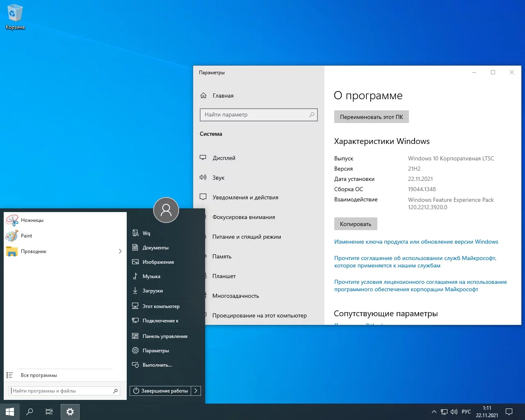Click the user account avatar picture
Screen dimensions: 525x420
[166, 210]
